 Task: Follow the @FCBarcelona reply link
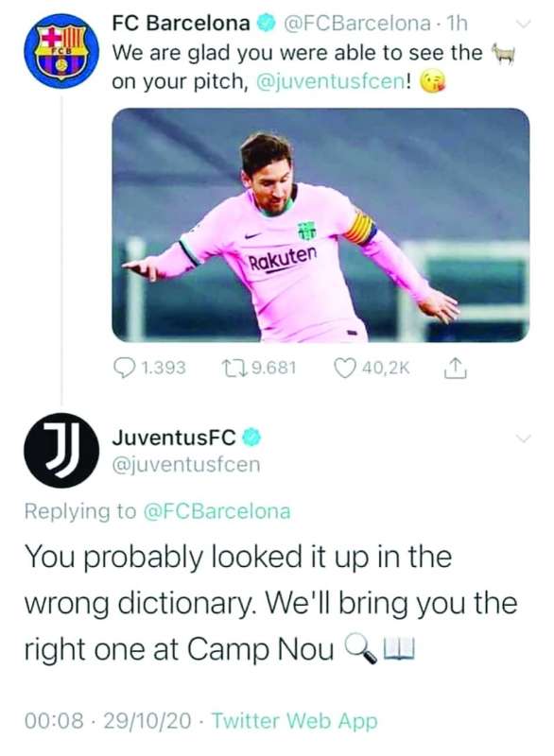pyautogui.click(x=217, y=511)
